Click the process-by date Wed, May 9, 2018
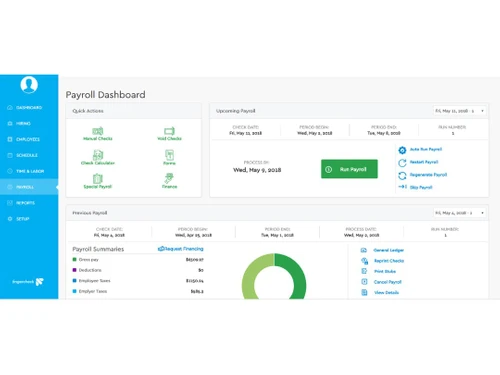500x375 pixels. tap(257, 170)
